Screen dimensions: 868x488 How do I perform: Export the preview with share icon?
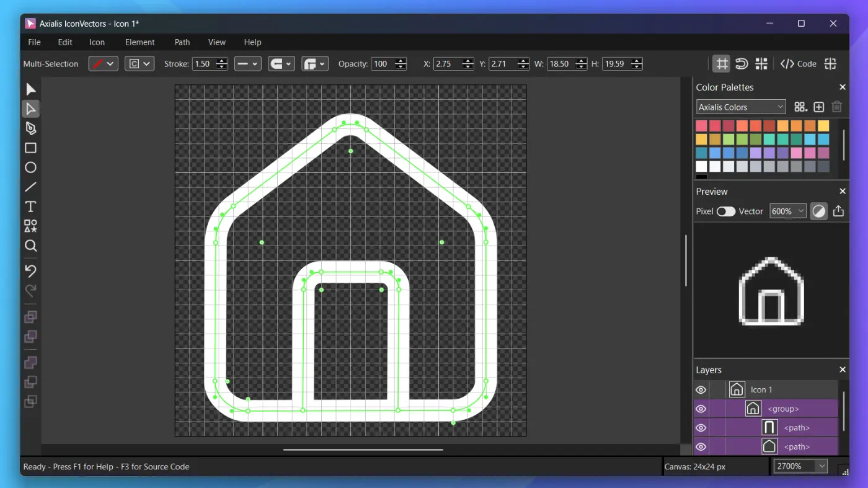click(x=838, y=211)
